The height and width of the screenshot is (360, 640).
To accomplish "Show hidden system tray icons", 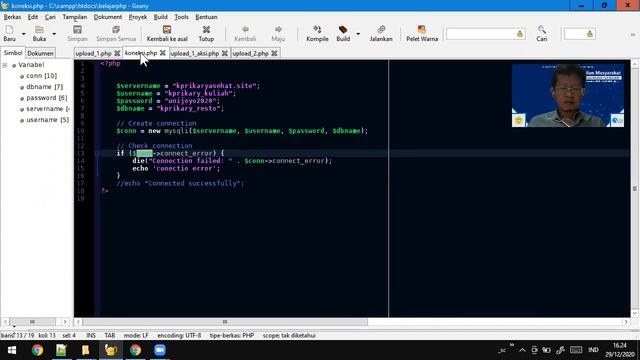I will [x=522, y=350].
